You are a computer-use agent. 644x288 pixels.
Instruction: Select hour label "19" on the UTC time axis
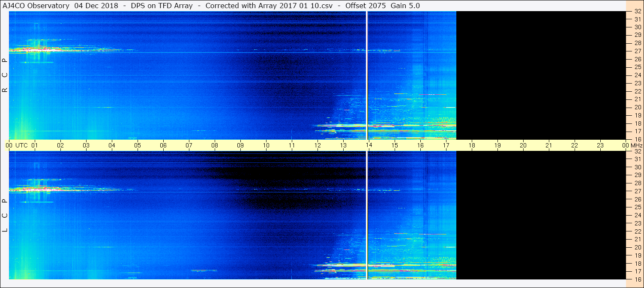click(497, 145)
